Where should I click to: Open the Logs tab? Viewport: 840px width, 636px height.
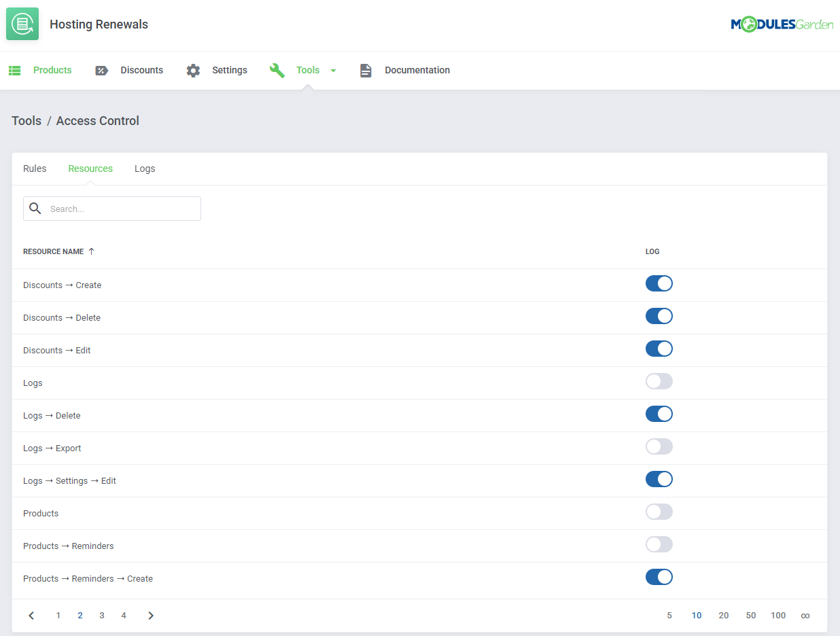click(x=145, y=168)
